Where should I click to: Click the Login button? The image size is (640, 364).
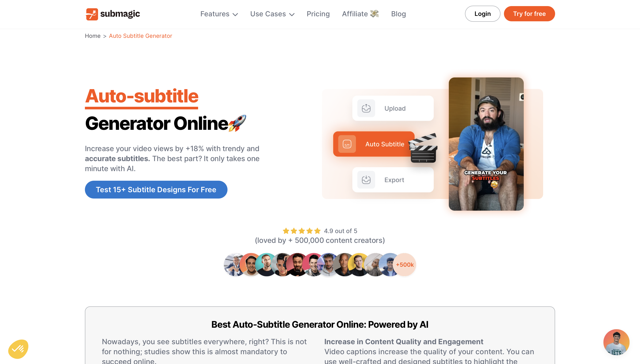[482, 14]
